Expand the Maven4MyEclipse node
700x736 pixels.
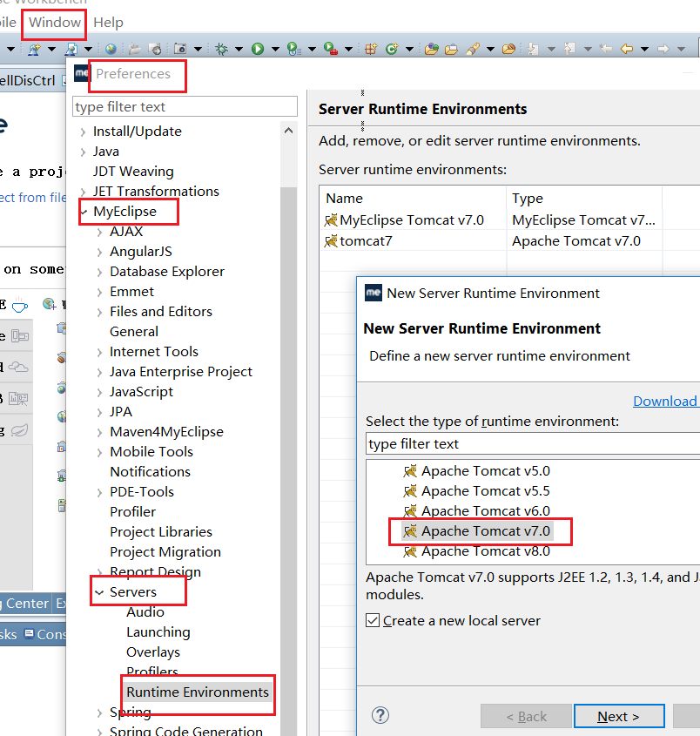coord(99,432)
